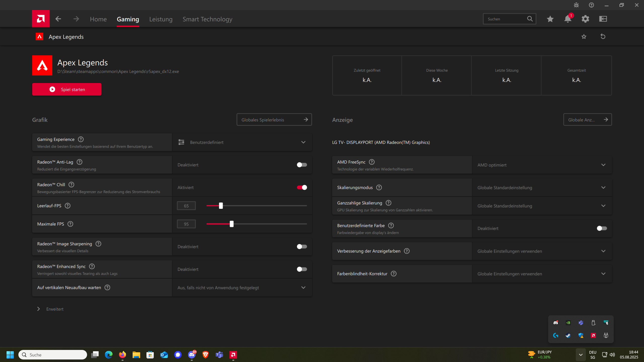Toggle the sidebar panel icon
Image resolution: width=644 pixels, height=362 pixels.
tap(603, 19)
